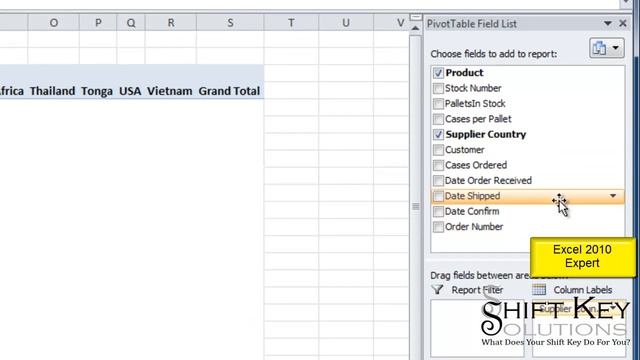Tick the Cases Ordered checkbox
Image resolution: width=640 pixels, height=360 pixels.
point(438,165)
